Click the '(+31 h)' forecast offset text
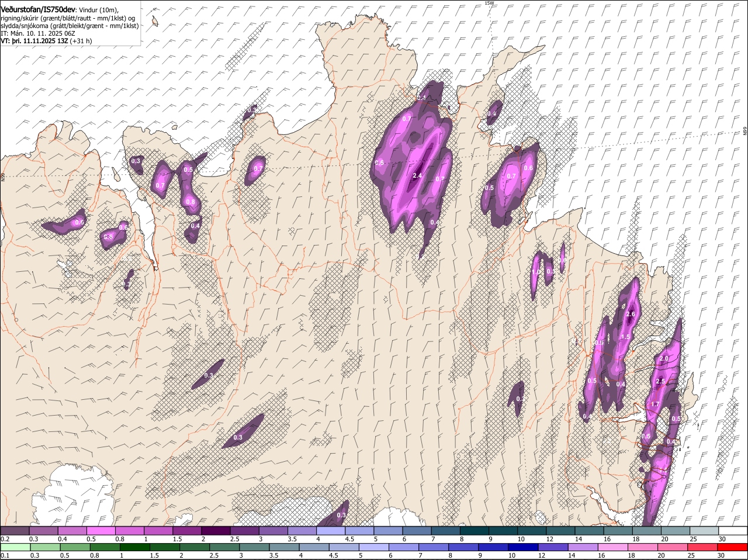 pos(81,41)
